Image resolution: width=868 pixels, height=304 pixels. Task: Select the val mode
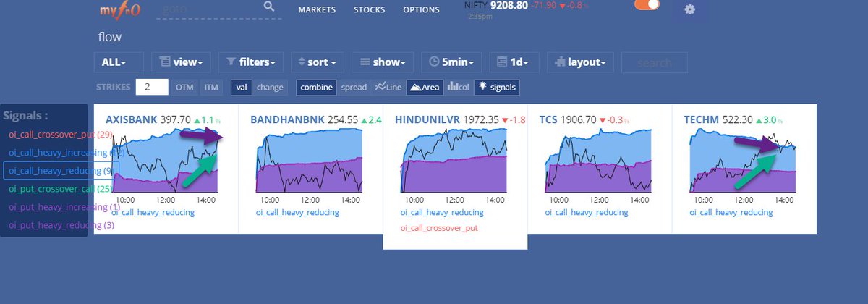click(x=242, y=87)
